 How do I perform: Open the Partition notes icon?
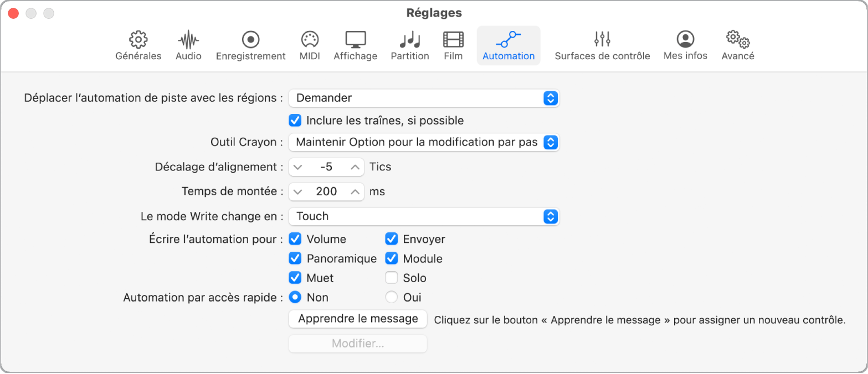[x=409, y=44]
